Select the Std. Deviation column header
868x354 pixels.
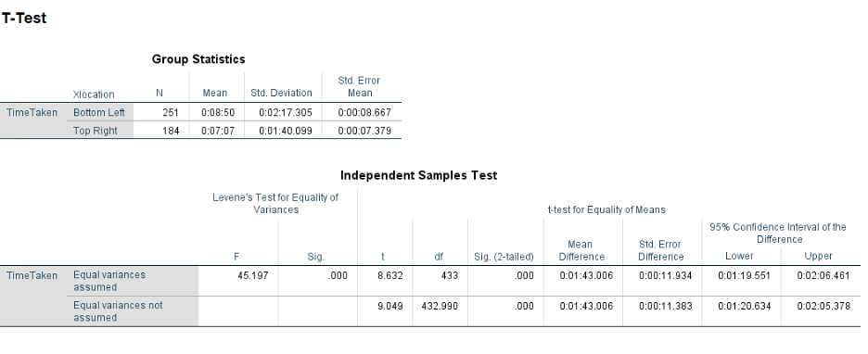[x=281, y=93]
